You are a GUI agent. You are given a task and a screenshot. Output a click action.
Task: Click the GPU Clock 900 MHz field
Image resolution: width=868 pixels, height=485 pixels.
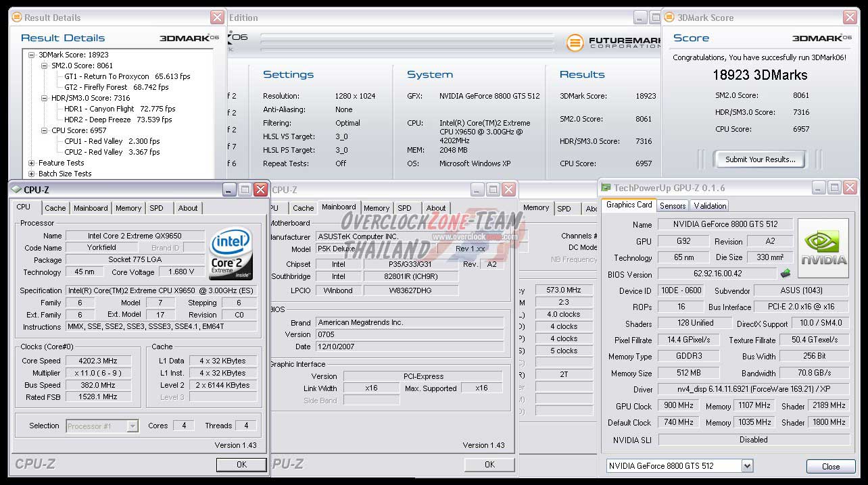tap(679, 406)
